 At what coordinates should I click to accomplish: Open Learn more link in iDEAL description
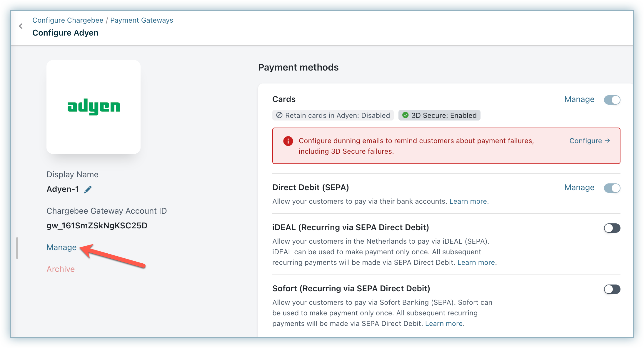(x=476, y=262)
